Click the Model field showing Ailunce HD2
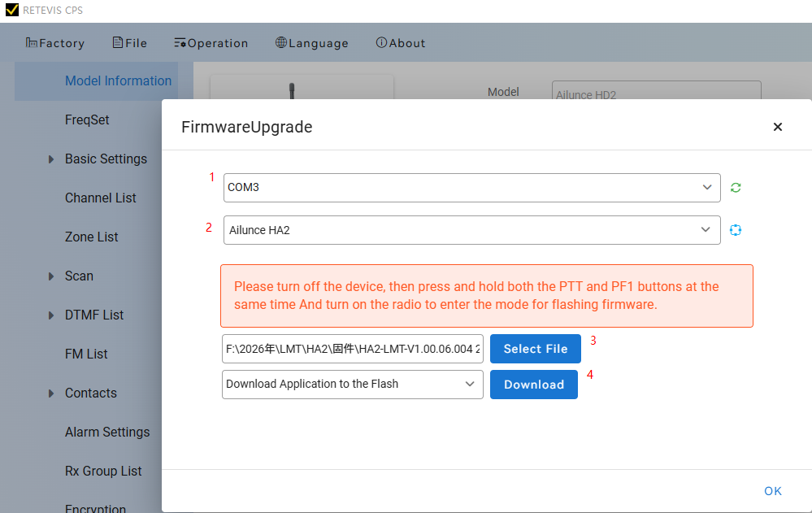The height and width of the screenshot is (513, 812). pos(656,91)
